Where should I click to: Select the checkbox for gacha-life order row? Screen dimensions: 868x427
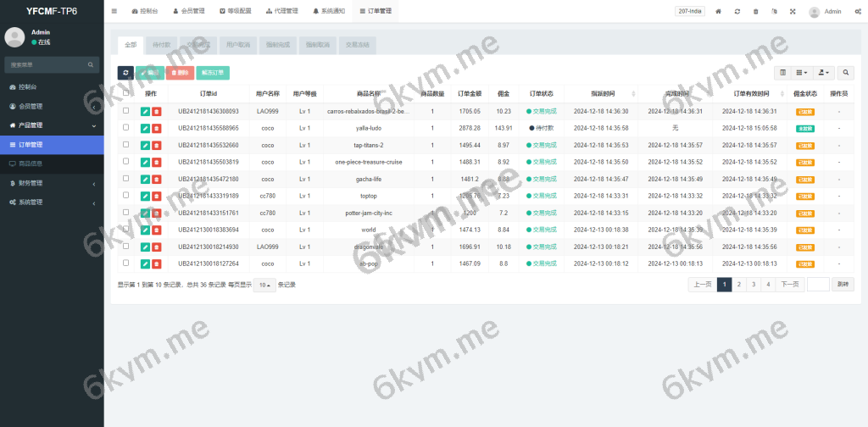tap(126, 179)
